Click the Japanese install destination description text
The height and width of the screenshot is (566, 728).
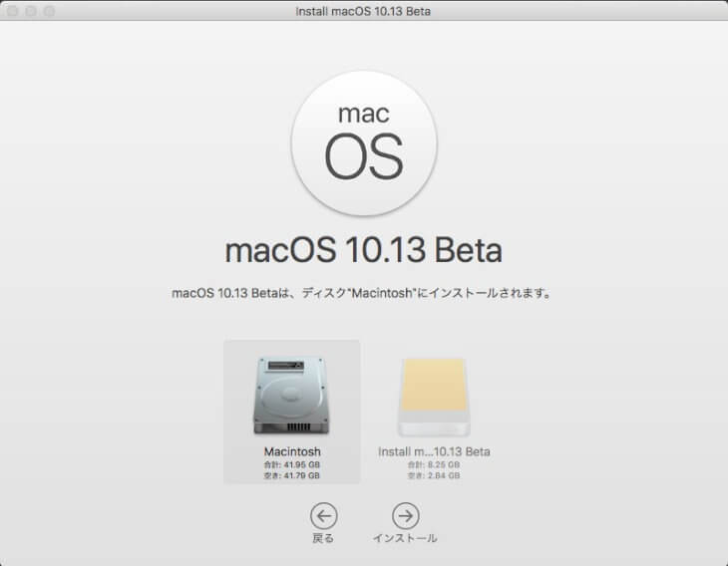[x=364, y=294]
